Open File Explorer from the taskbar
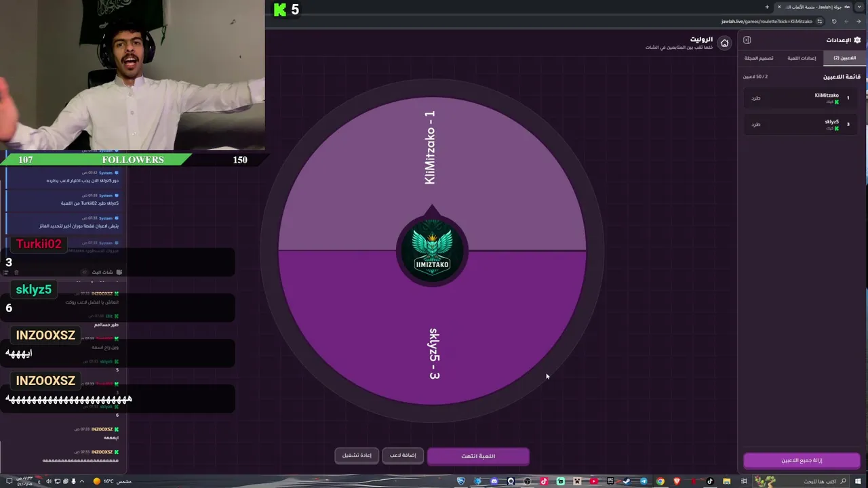The image size is (868, 488). click(726, 481)
